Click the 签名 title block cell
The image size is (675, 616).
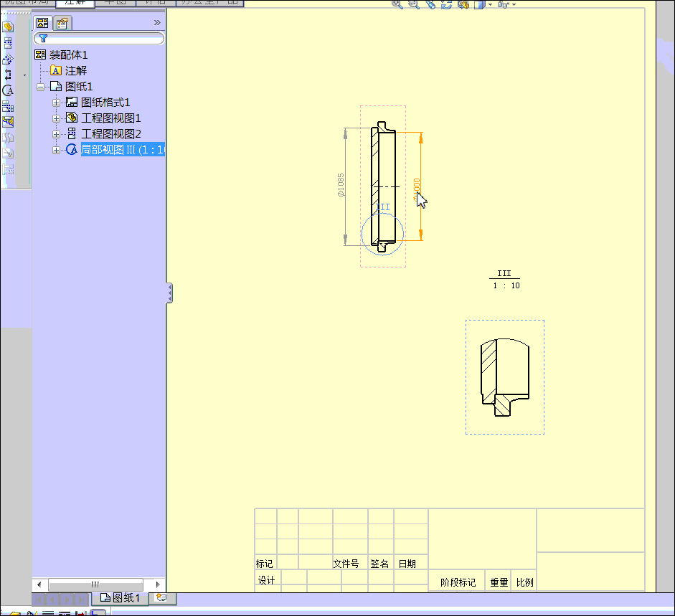(x=379, y=564)
